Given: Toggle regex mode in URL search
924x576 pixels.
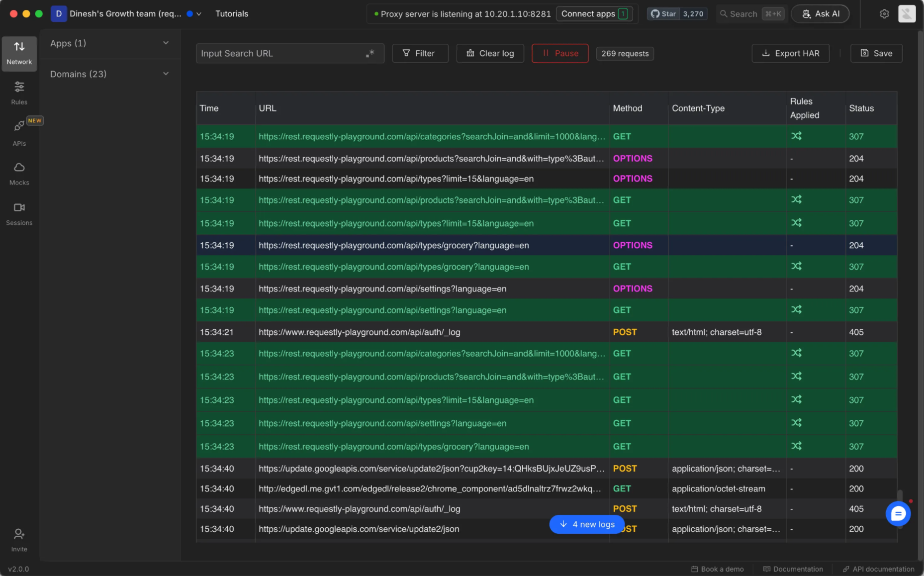Looking at the screenshot, I should (370, 53).
